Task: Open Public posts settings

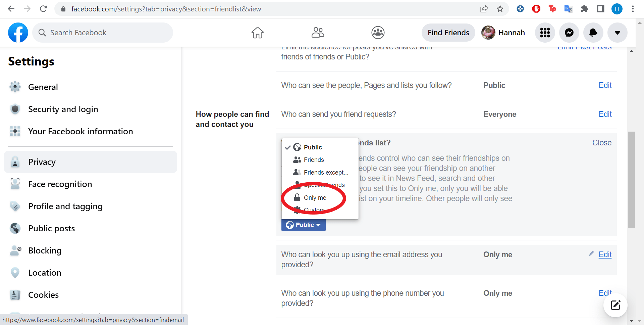Action: (91, 228)
